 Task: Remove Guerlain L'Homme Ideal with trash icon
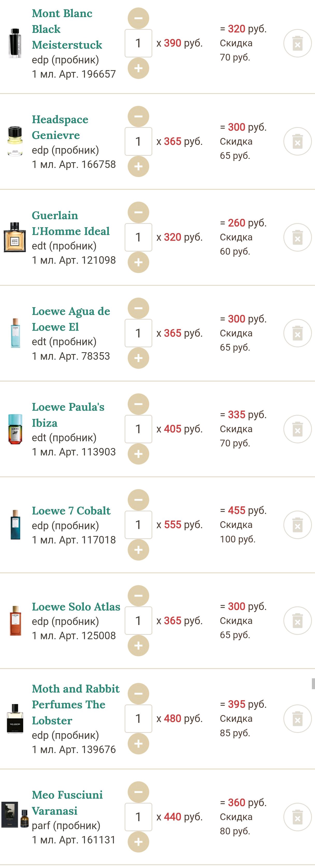(297, 238)
